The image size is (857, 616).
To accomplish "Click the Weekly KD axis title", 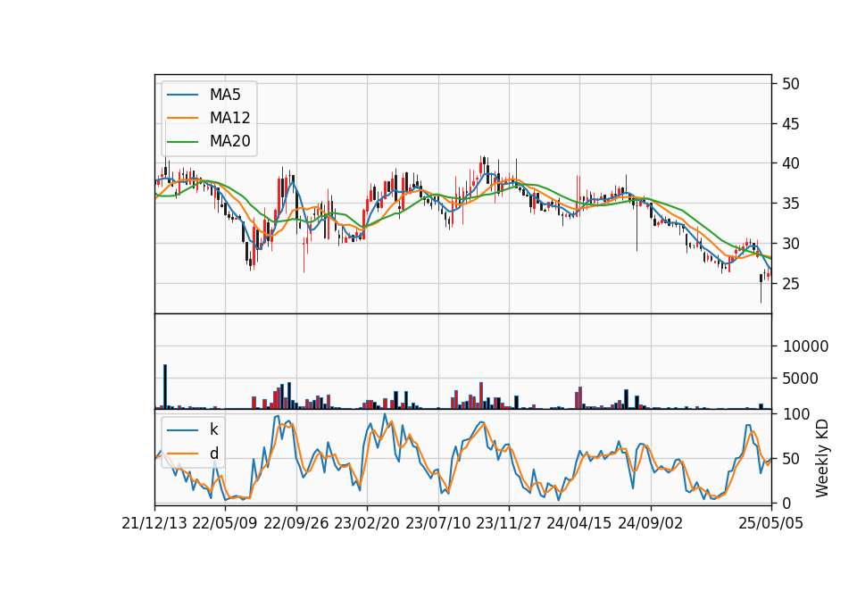I will point(822,458).
